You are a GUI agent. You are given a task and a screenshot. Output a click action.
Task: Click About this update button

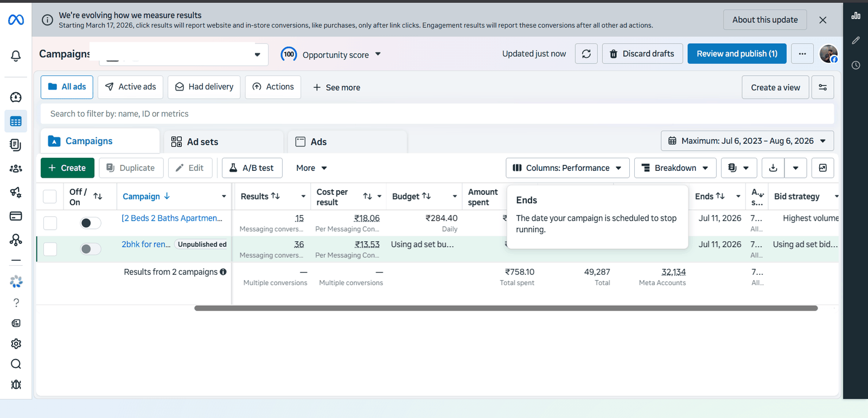[765, 20]
